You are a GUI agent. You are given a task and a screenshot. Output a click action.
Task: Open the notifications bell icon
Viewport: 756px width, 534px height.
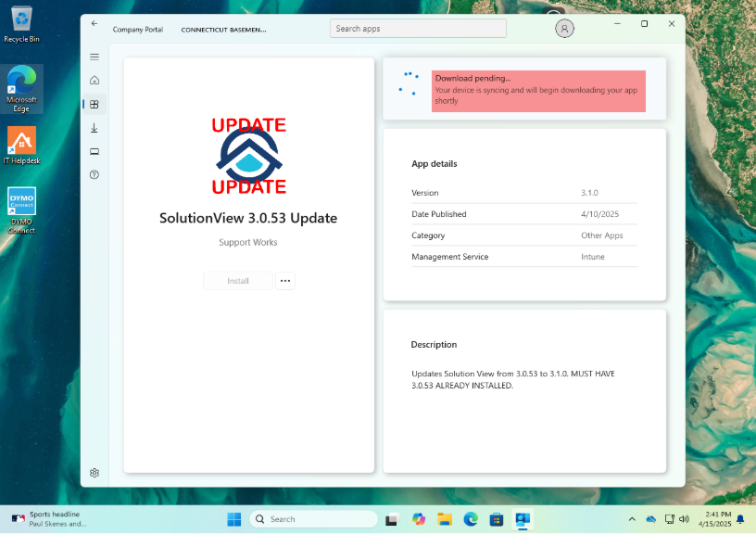point(740,519)
